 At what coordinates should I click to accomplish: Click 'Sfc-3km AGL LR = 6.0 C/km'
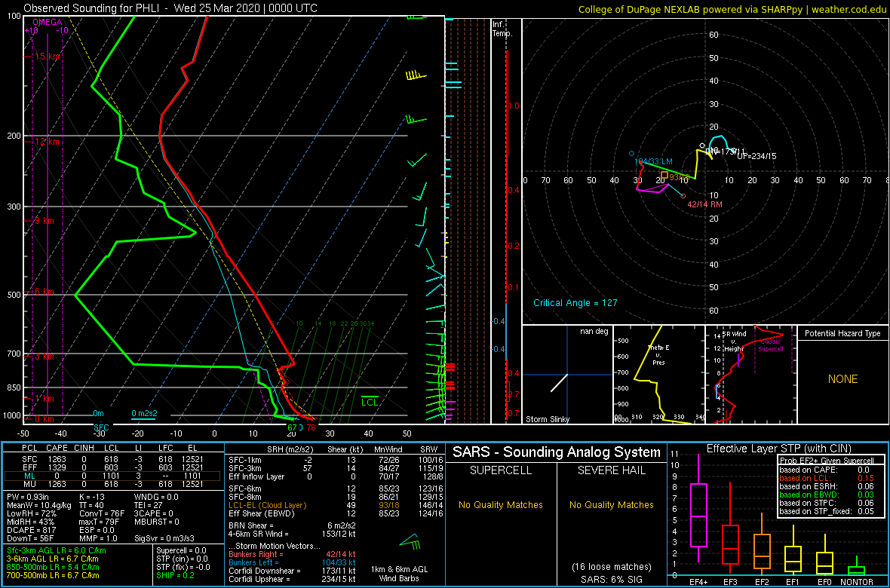pyautogui.click(x=57, y=550)
